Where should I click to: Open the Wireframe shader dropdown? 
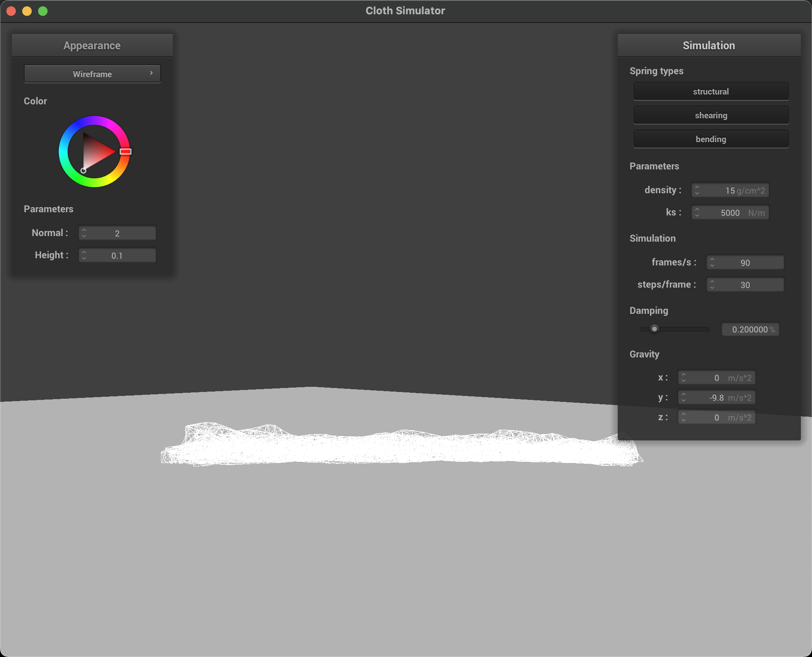92,74
